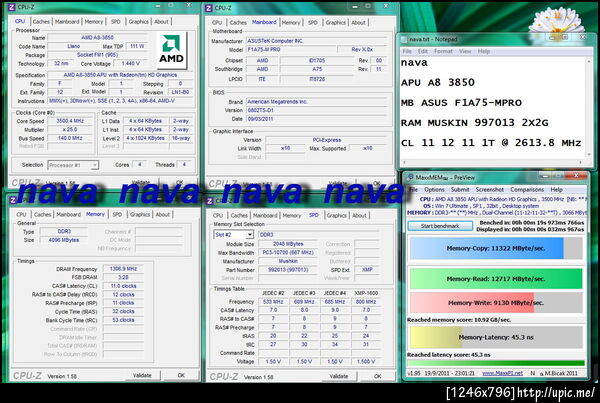Image resolution: width=600 pixels, height=403 pixels.
Task: Click OK in the SPD window
Action: click(377, 376)
